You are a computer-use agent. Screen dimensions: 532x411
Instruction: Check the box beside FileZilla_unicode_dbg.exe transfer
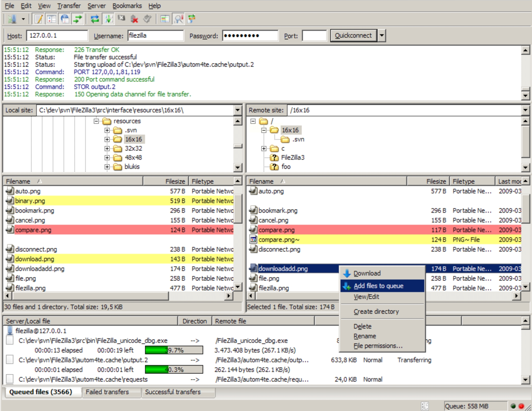[10, 340]
